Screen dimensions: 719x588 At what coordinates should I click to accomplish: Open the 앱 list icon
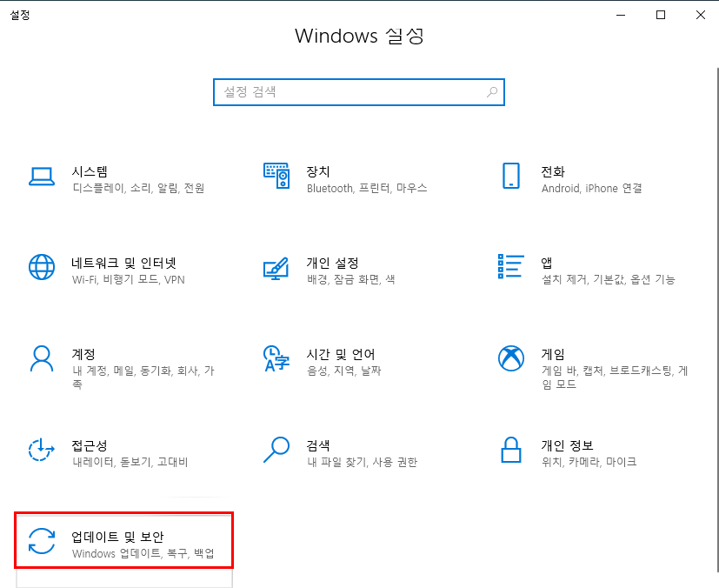coord(511,266)
